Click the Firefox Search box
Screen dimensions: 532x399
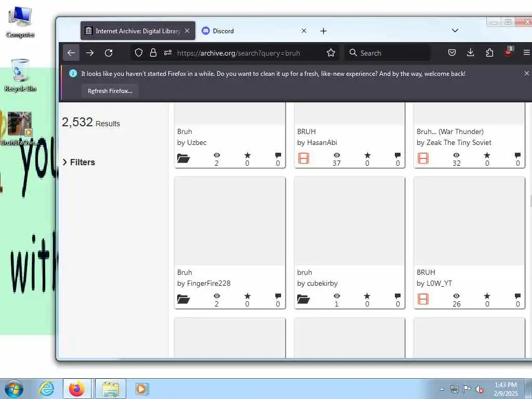click(388, 53)
